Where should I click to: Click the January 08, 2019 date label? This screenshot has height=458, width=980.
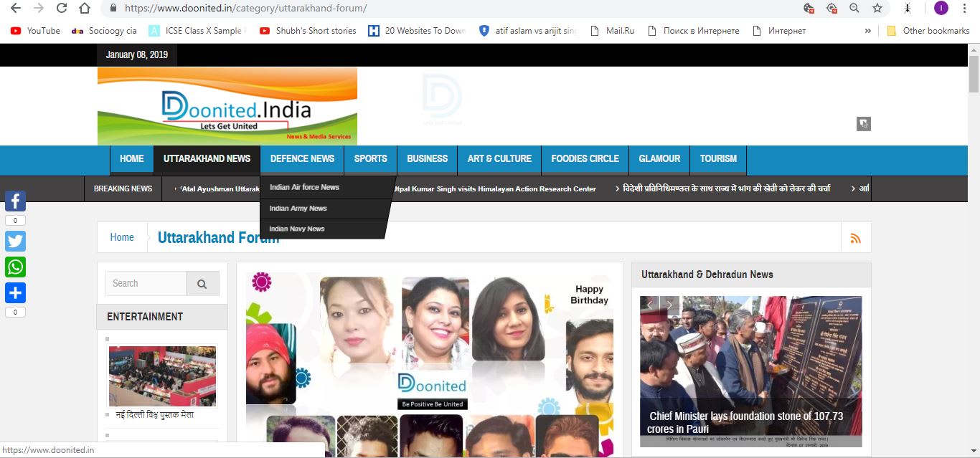(x=137, y=55)
